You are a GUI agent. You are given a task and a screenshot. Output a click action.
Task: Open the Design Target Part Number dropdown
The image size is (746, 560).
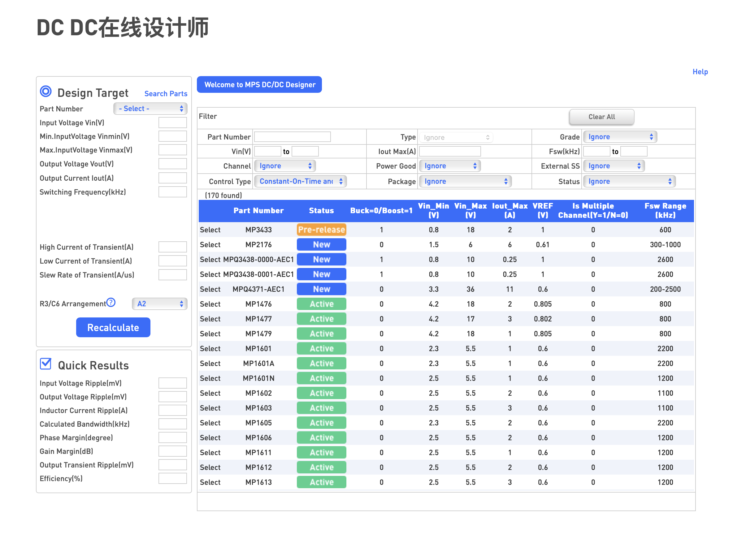click(x=150, y=109)
